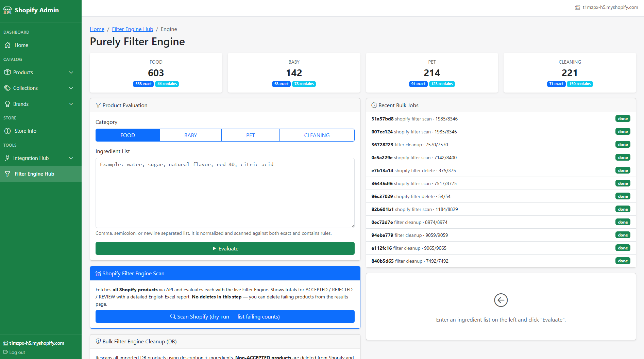
Task: Click Scan Shopify dry-run button
Action: [225, 316]
